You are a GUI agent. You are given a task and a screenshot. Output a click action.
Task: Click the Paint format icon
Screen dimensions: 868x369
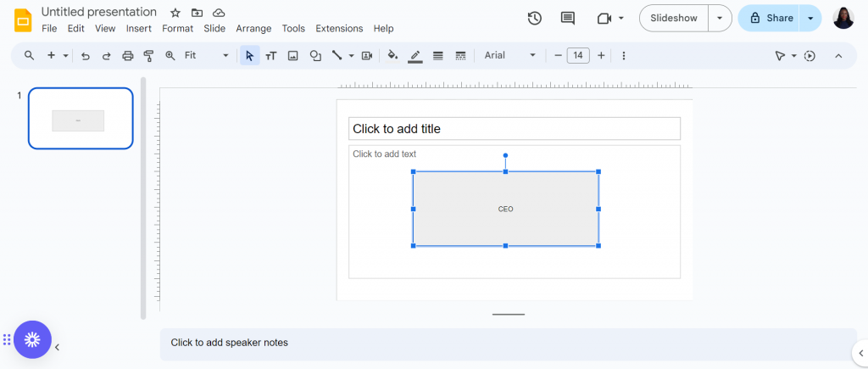click(148, 55)
